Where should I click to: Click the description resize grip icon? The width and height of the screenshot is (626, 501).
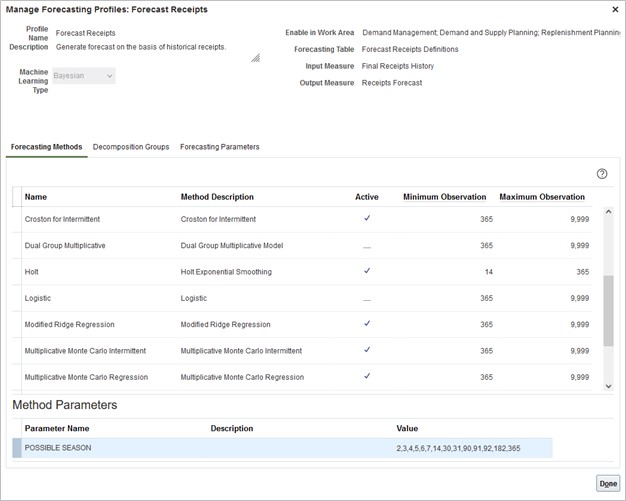tap(256, 58)
